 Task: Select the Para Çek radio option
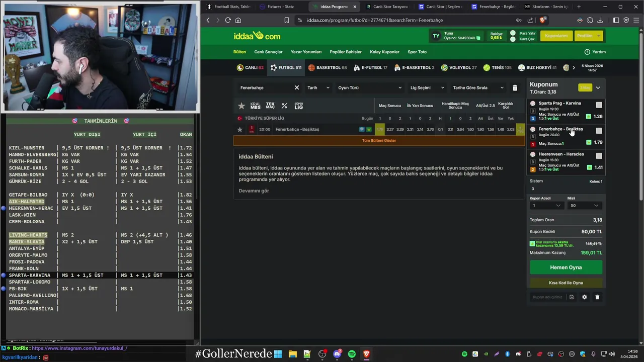[513, 39]
